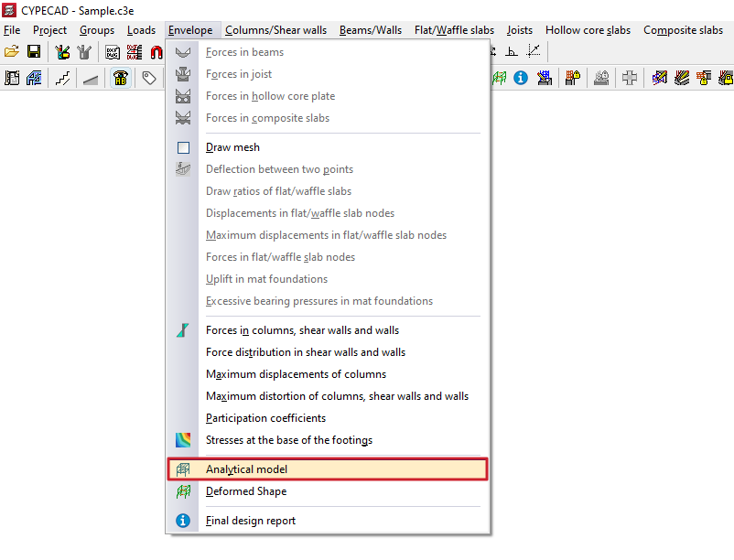Click the DXF/DWG templates icon
734x560 pixels.
[113, 52]
